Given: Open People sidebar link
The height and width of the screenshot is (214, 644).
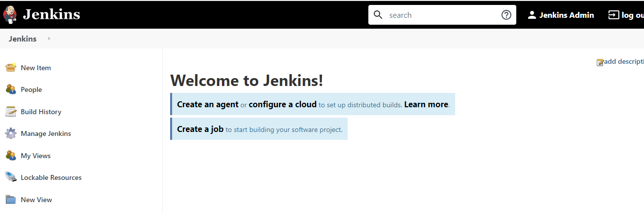Looking at the screenshot, I should coord(31,89).
